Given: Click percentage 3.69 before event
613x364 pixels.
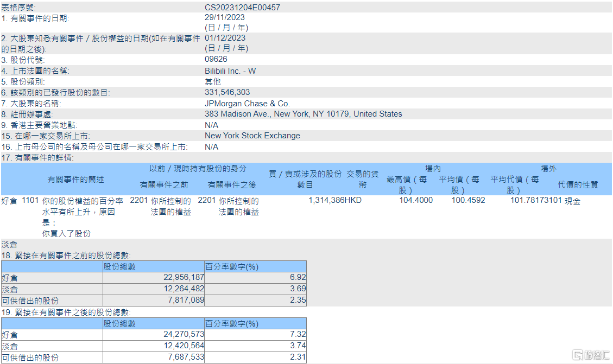Looking at the screenshot, I should point(298,289).
